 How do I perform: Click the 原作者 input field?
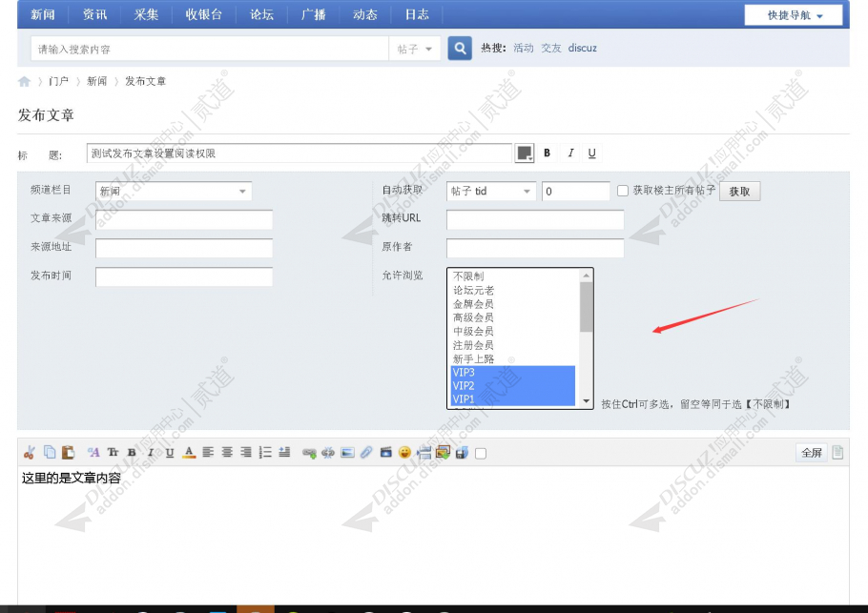pyautogui.click(x=535, y=248)
